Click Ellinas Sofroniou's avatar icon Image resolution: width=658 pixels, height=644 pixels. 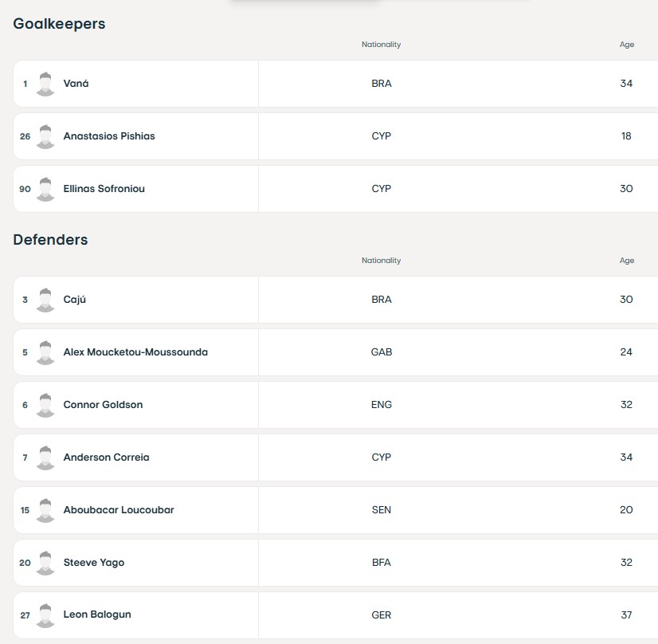pos(45,189)
